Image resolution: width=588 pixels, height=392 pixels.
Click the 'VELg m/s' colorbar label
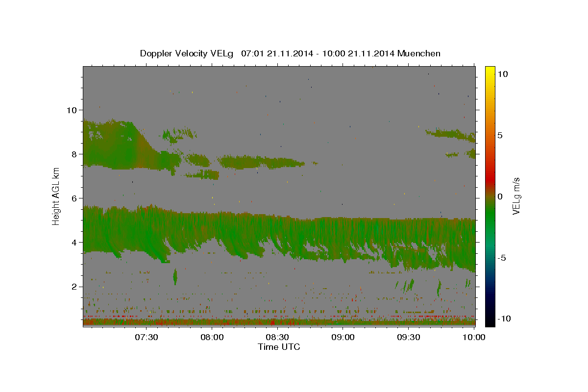(516, 196)
